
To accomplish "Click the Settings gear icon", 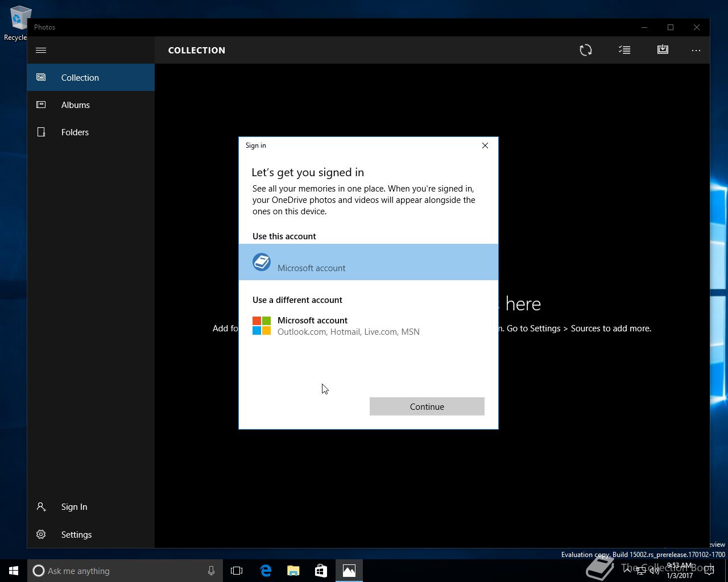I will (x=41, y=534).
